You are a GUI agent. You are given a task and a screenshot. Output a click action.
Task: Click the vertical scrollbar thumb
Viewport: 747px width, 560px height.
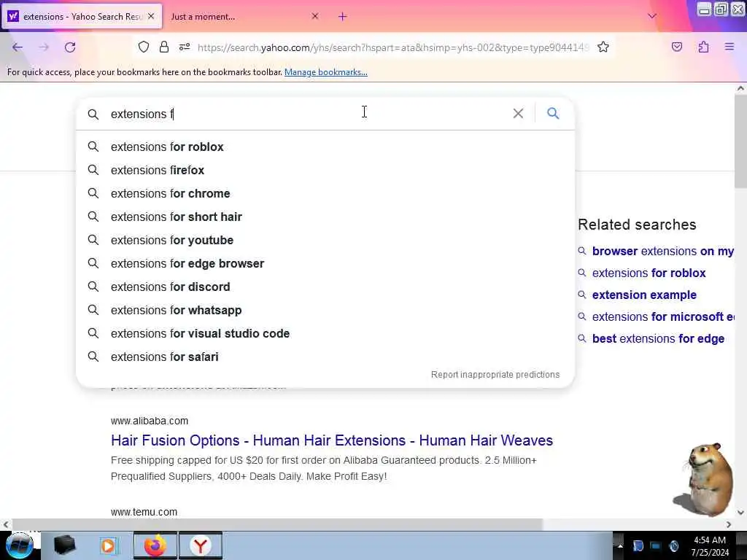740,141
